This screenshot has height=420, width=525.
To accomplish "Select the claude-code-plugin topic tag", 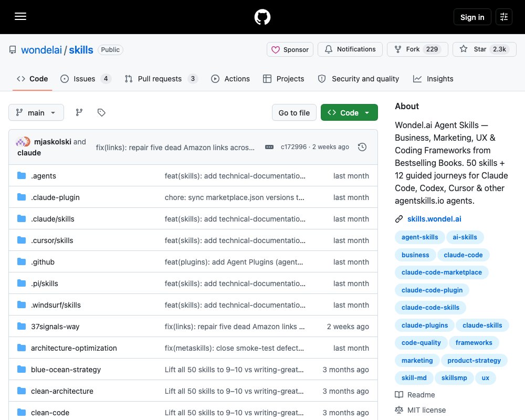I will 432,290.
